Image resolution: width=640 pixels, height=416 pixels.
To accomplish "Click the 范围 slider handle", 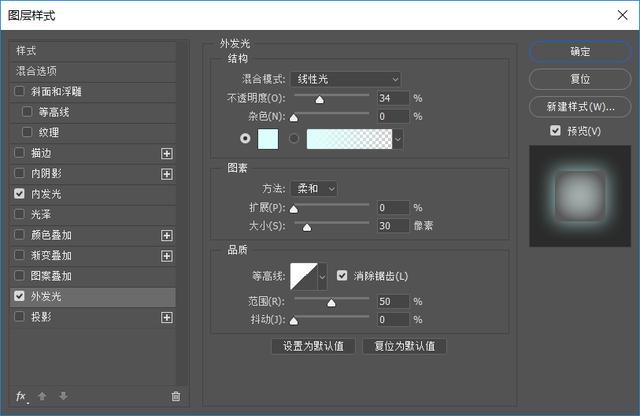I will coord(331,303).
